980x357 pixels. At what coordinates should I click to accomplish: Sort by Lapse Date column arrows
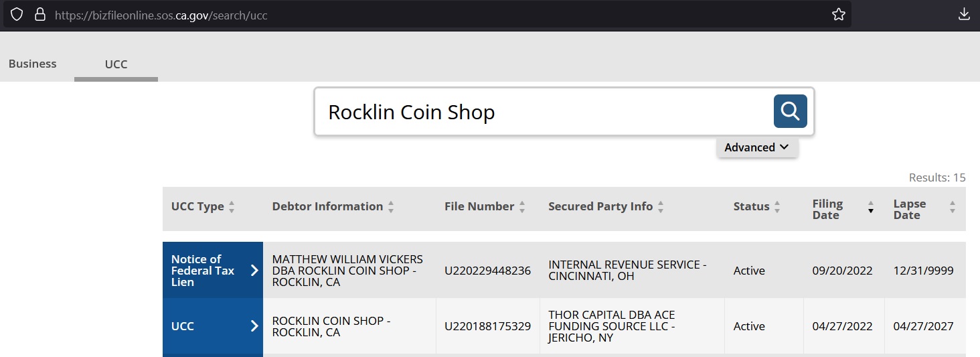[x=953, y=207]
